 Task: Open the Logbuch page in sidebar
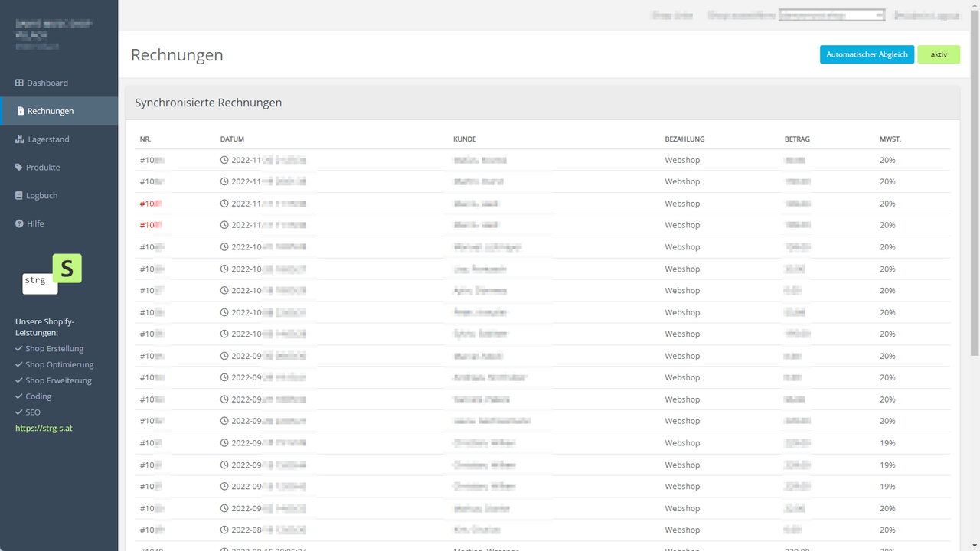(59, 195)
